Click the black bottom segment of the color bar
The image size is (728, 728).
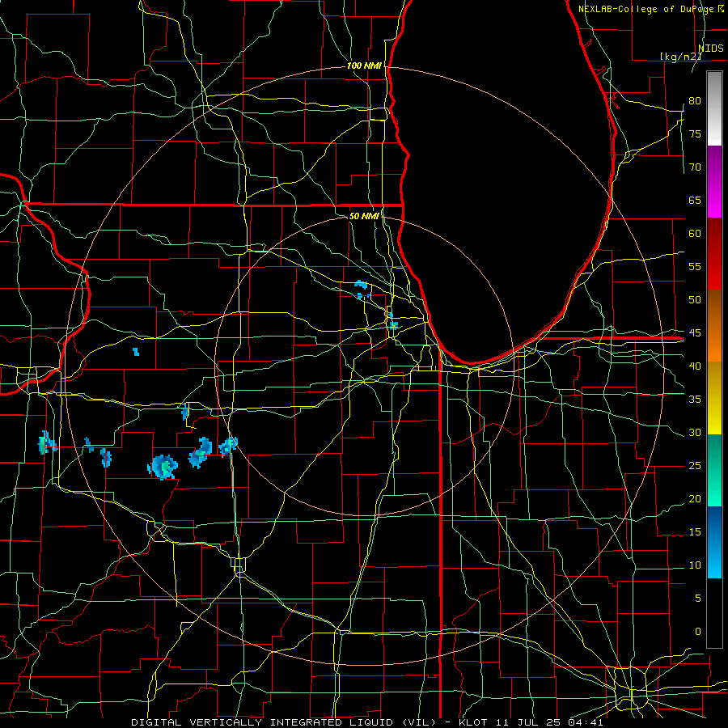tap(714, 613)
